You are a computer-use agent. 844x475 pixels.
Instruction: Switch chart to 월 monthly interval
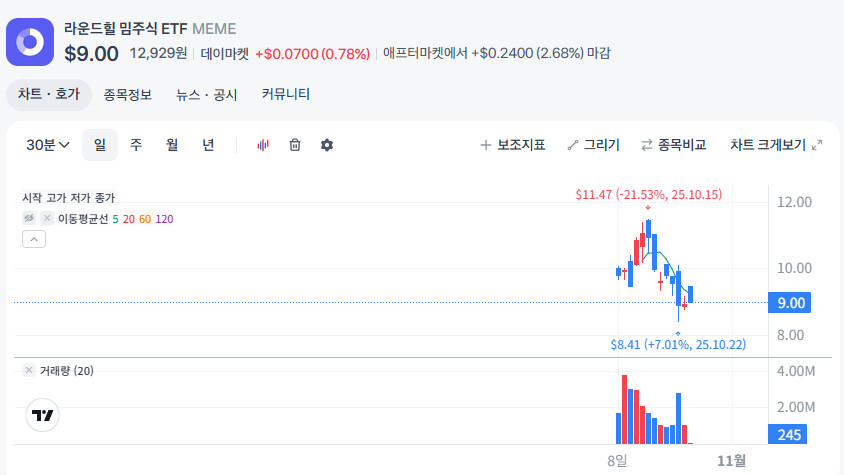click(x=172, y=145)
